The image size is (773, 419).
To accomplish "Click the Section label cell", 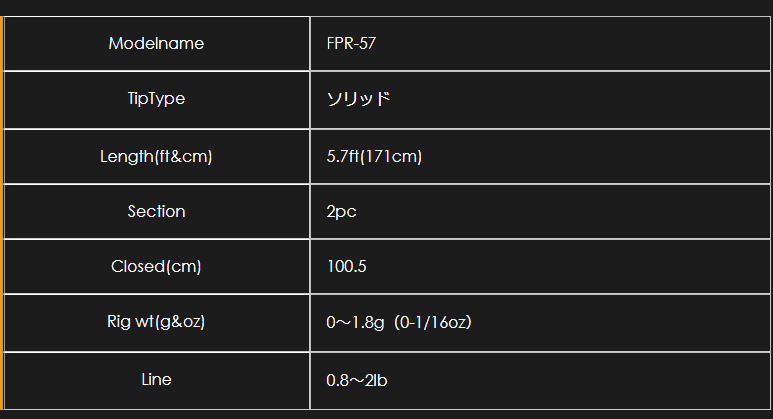I will pos(156,211).
